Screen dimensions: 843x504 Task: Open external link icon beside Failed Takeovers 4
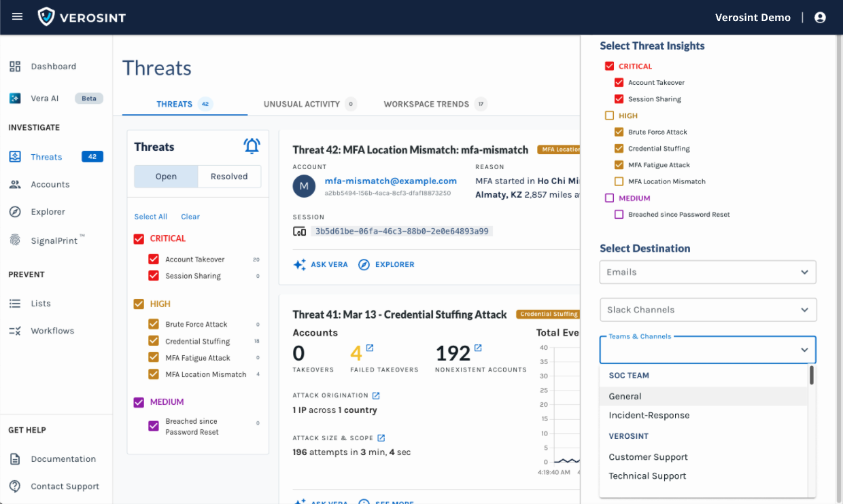[370, 348]
